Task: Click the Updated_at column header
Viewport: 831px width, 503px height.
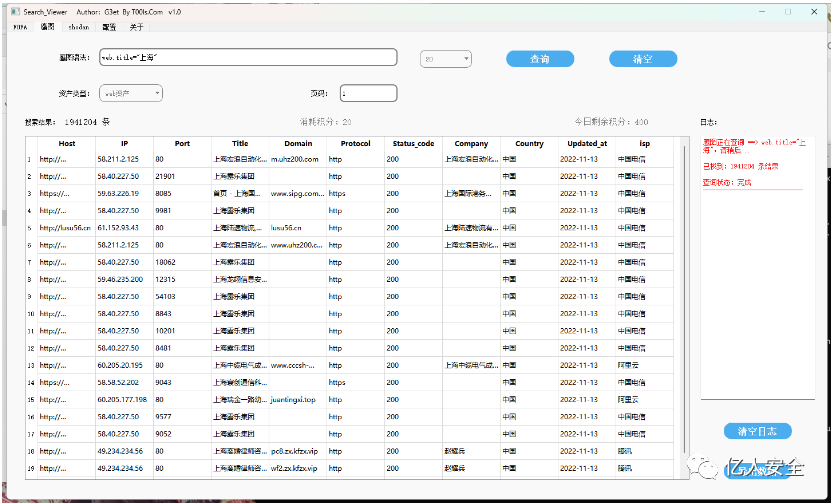Action: 587,144
